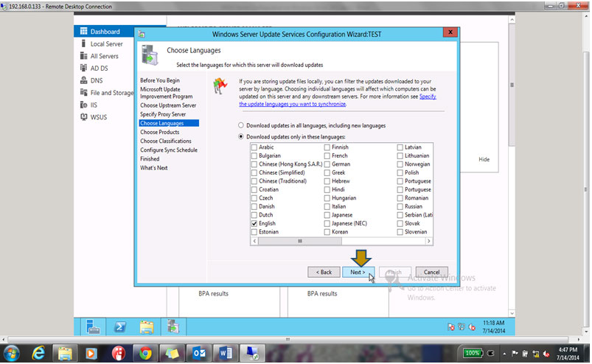The height and width of the screenshot is (364, 592).
Task: Go to Microsoft Update Improvement Program step
Action: 166,93
